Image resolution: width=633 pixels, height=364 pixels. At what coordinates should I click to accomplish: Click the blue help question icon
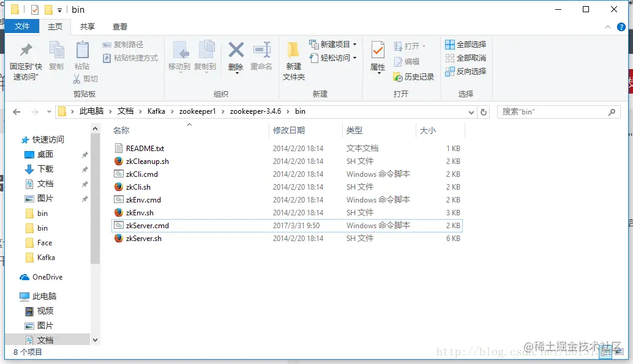click(x=621, y=27)
